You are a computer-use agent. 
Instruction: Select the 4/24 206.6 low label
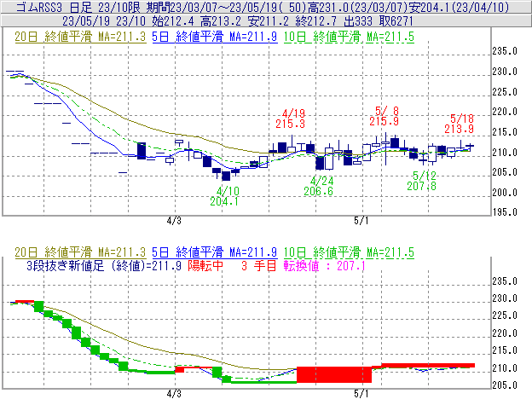click(x=318, y=186)
